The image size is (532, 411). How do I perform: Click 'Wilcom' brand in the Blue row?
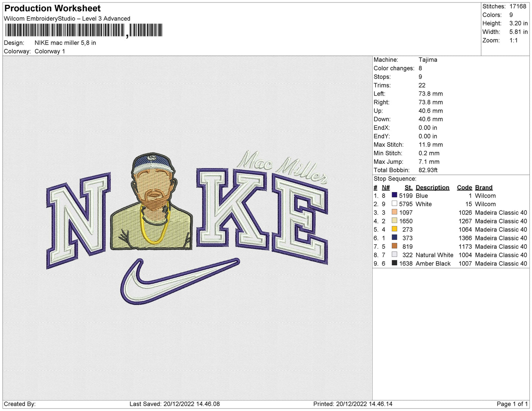click(485, 195)
